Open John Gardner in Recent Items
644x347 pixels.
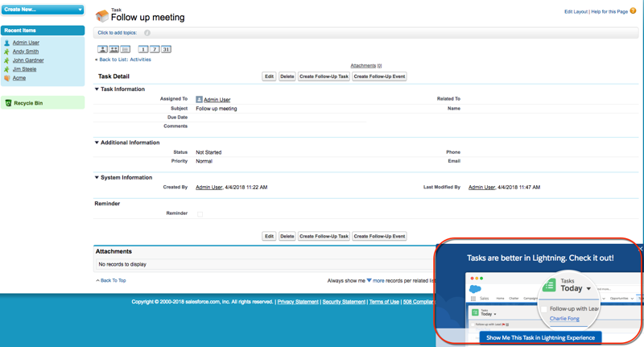point(28,60)
